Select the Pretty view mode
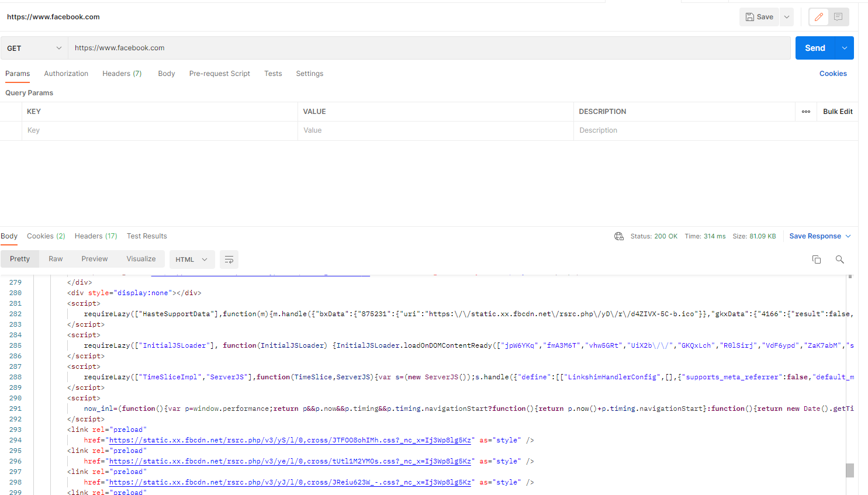868x495 pixels. (x=20, y=259)
